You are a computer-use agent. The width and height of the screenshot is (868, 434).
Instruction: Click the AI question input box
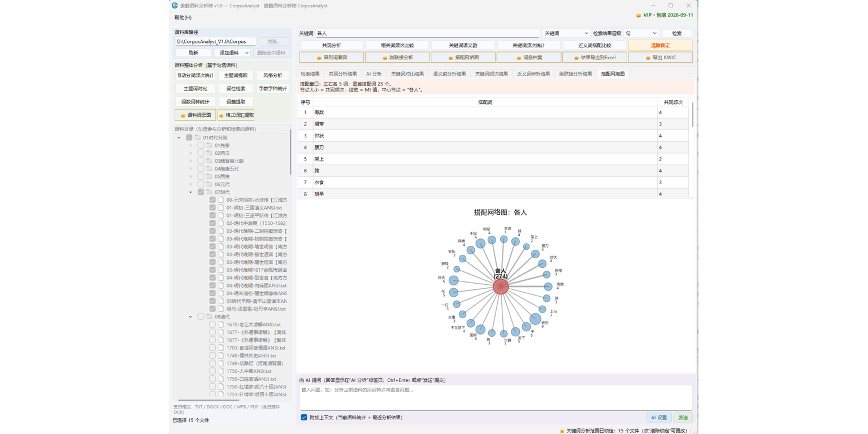[x=496, y=397]
